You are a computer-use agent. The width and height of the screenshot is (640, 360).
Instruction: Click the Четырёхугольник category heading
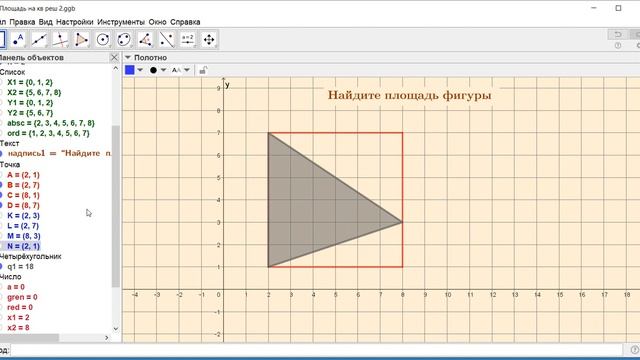tap(31, 256)
